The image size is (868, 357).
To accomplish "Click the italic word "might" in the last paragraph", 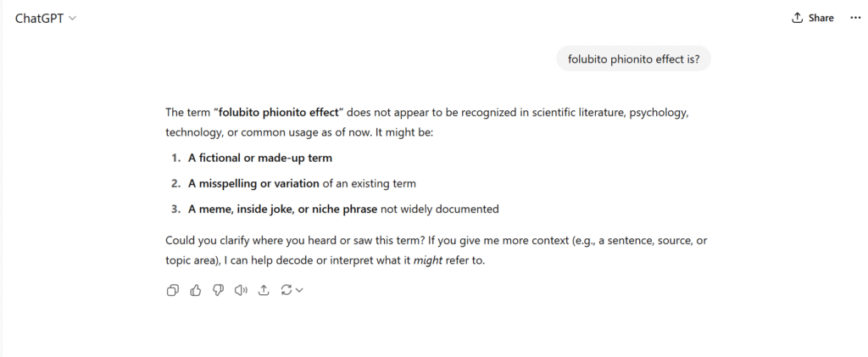I will (428, 260).
